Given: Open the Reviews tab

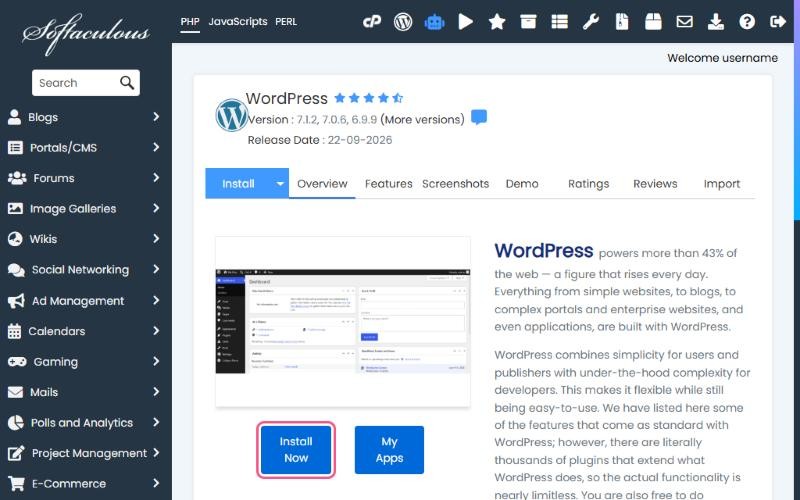Looking at the screenshot, I should click(x=655, y=184).
